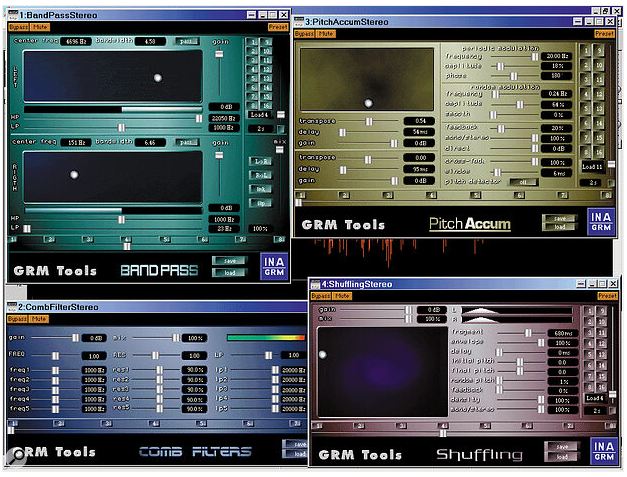Click the save button in BandPass window
627x477 pixels.
tap(230, 261)
